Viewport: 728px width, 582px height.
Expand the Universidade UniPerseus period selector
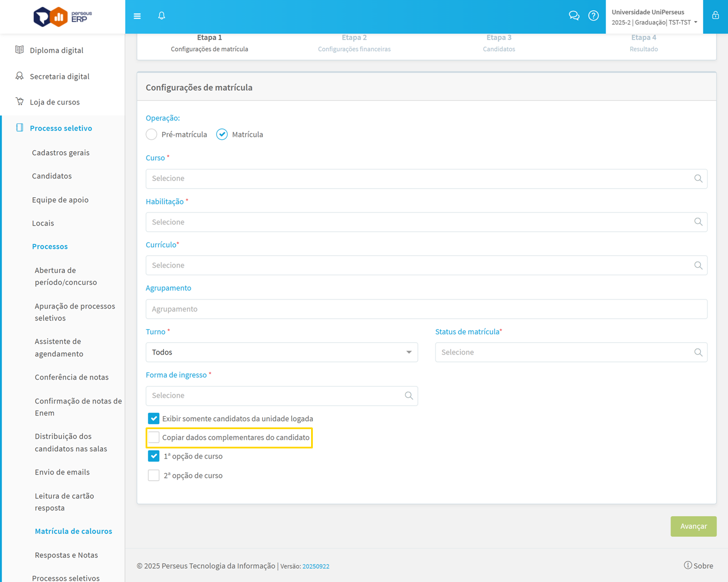(654, 22)
